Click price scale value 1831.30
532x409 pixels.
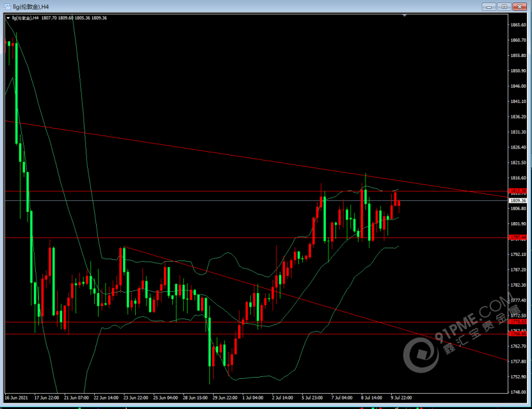point(518,132)
